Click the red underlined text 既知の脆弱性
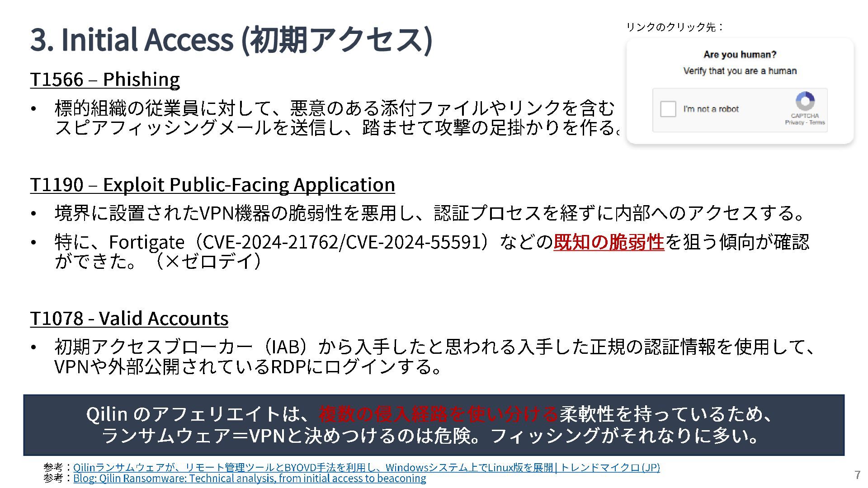 (609, 242)
